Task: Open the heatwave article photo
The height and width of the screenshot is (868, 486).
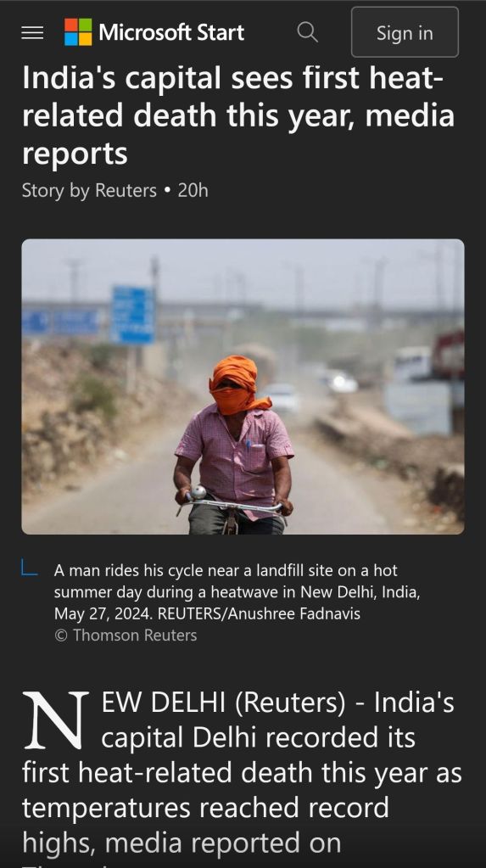Action: [x=243, y=386]
